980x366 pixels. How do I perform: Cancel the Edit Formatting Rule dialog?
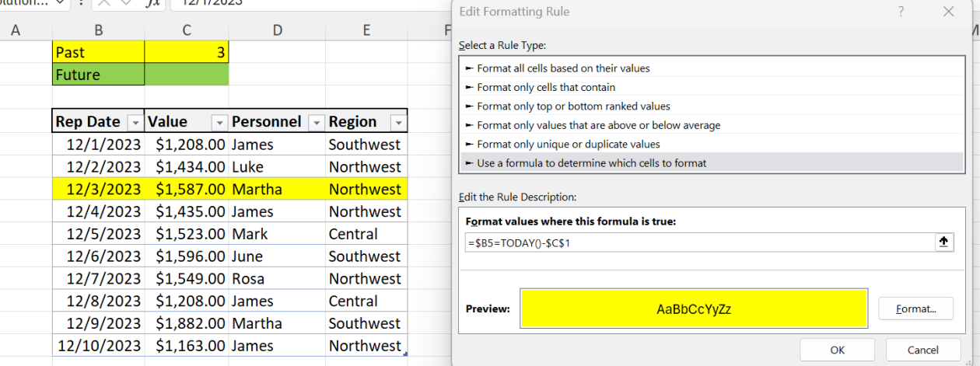(x=923, y=350)
